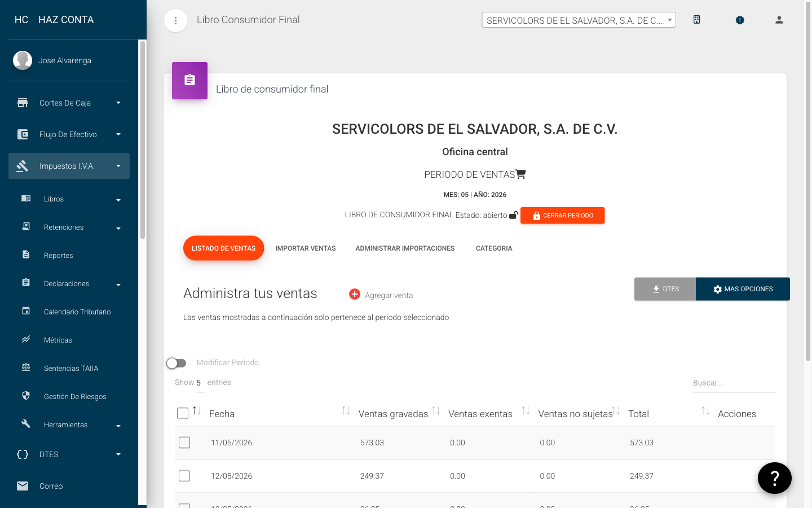Open the MAS OPCIONES button
This screenshot has width=812, height=508.
click(x=743, y=289)
